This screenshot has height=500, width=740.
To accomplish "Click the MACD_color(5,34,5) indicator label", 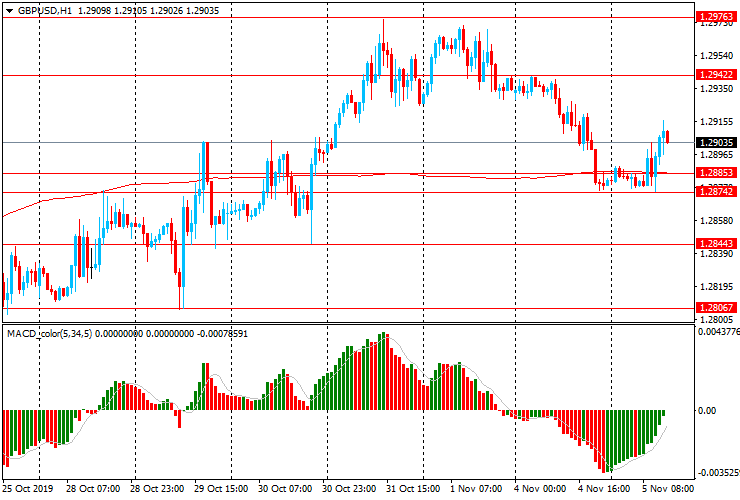I will tap(50, 333).
